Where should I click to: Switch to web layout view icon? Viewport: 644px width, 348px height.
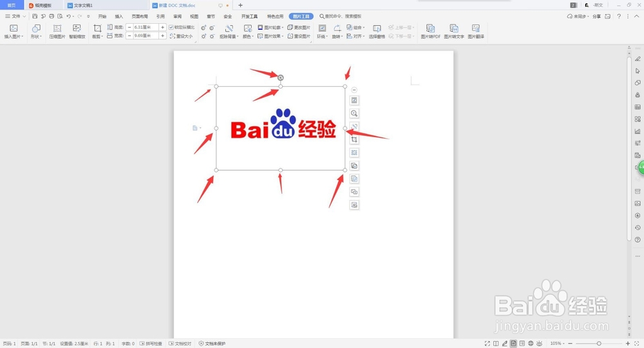531,343
